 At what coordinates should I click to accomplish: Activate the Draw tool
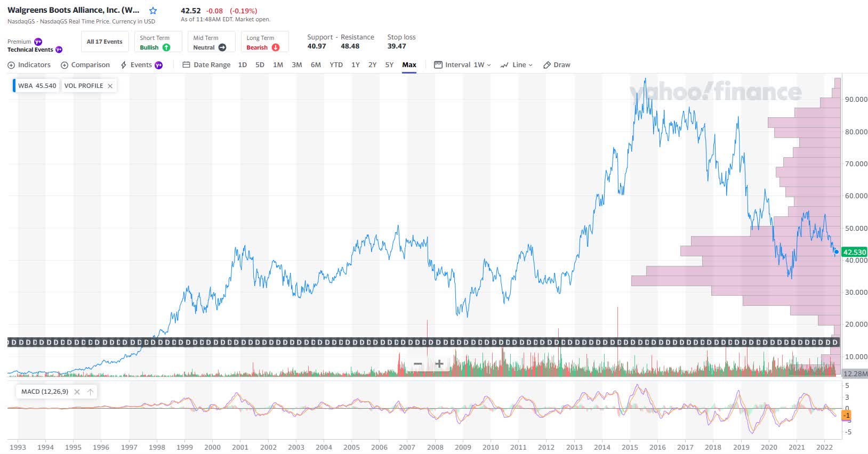click(x=557, y=65)
